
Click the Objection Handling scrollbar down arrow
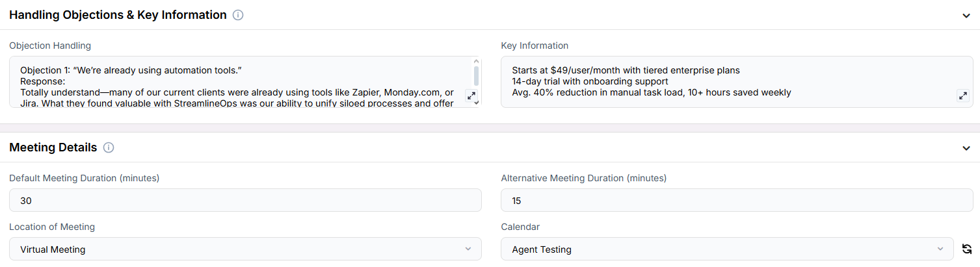[477, 103]
